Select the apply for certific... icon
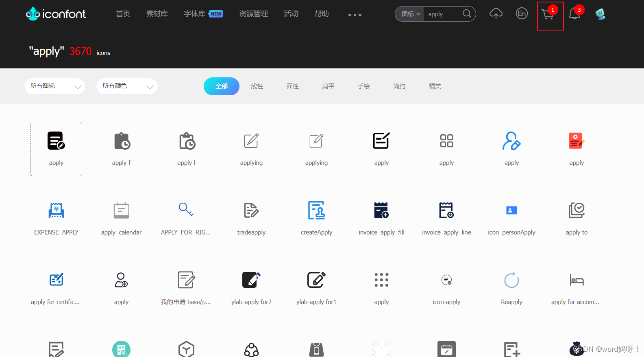The image size is (644, 357). coord(56,280)
